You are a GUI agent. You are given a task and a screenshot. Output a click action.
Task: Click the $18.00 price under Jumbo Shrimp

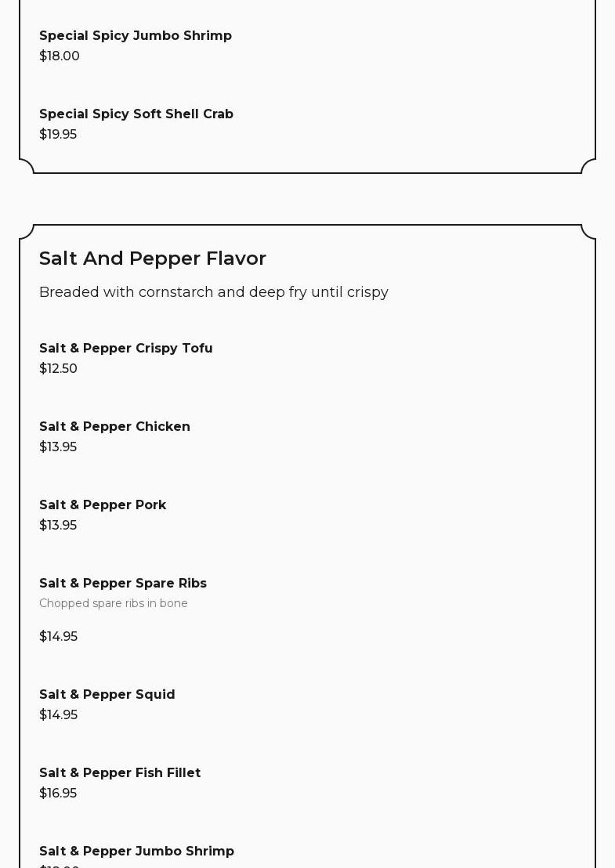click(x=60, y=56)
